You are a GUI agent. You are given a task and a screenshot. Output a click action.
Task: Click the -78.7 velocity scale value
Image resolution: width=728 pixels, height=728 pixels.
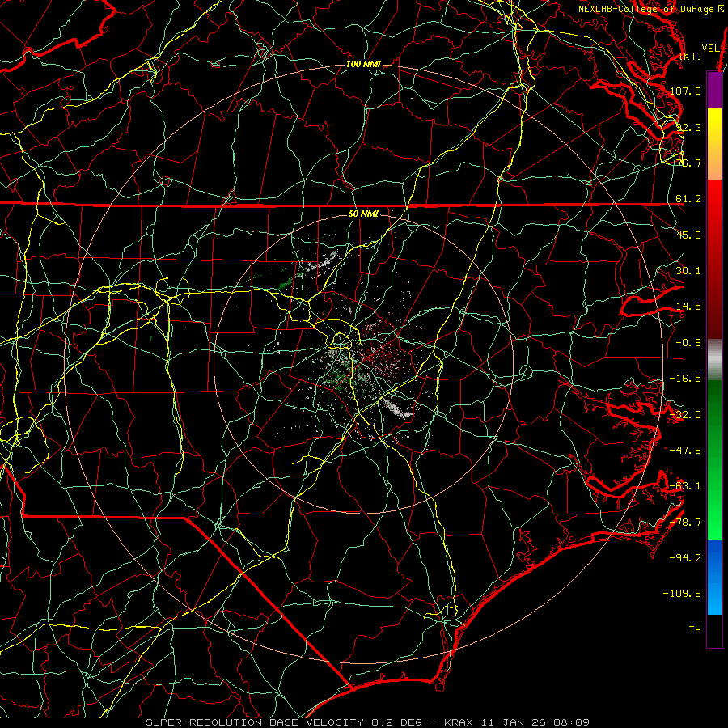(x=686, y=523)
